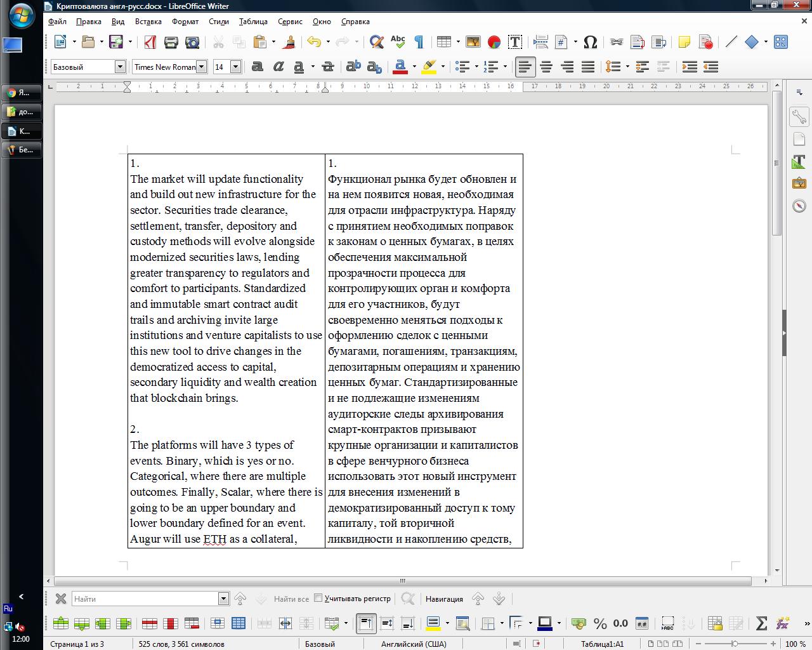Insert a text box
Screen dimensions: 812x650
click(x=515, y=42)
